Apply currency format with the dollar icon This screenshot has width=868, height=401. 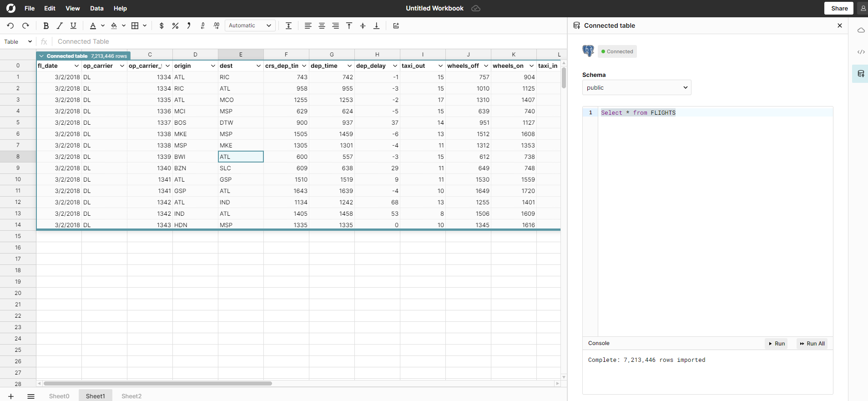(x=161, y=26)
